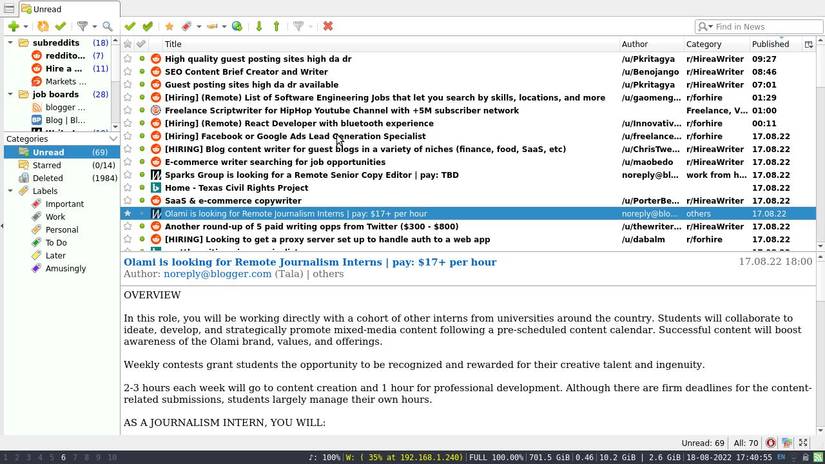Image resolution: width=825 pixels, height=464 pixels.
Task: Collapse the job boards folder
Action: pos(10,94)
